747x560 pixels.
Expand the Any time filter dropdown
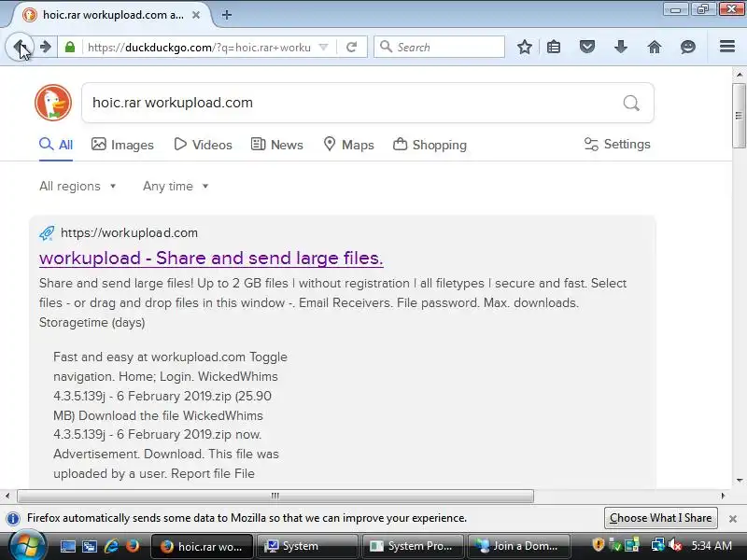176,186
